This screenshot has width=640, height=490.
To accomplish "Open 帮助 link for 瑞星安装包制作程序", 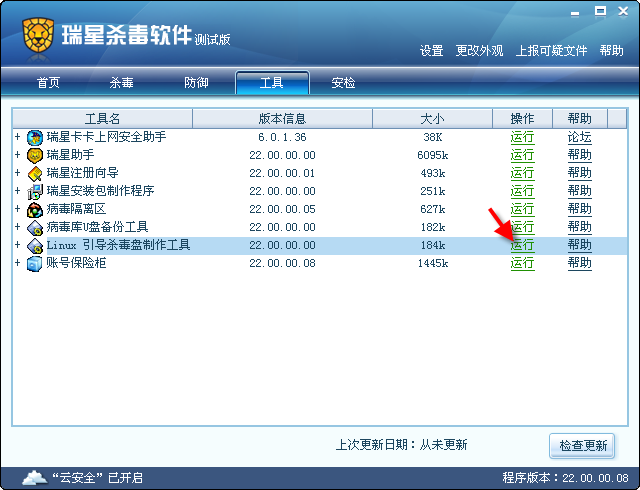I will click(579, 191).
